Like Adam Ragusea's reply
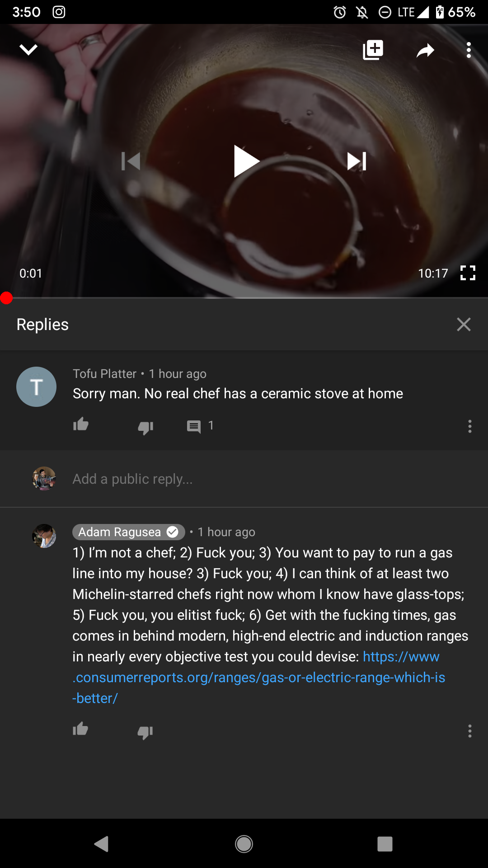Viewport: 488px width, 868px height. click(80, 729)
